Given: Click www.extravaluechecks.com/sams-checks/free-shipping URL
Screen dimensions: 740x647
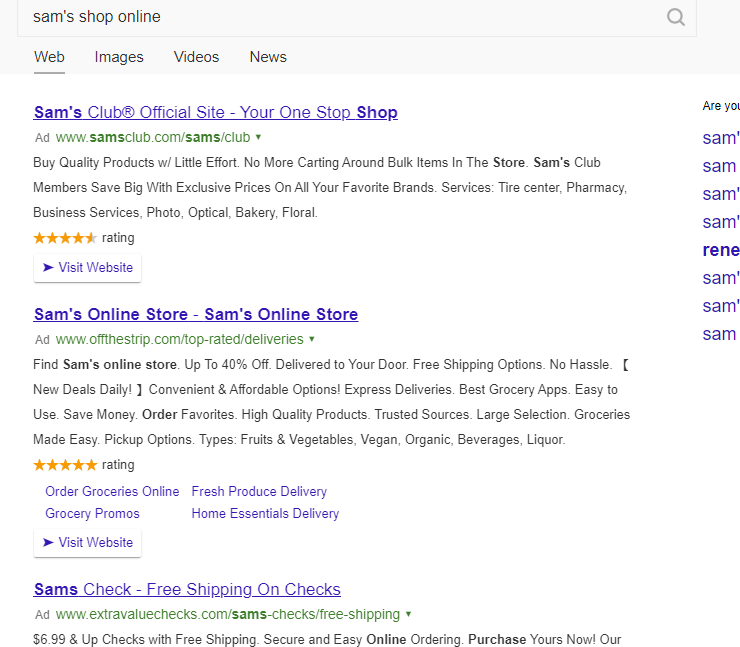Looking at the screenshot, I should [228, 614].
